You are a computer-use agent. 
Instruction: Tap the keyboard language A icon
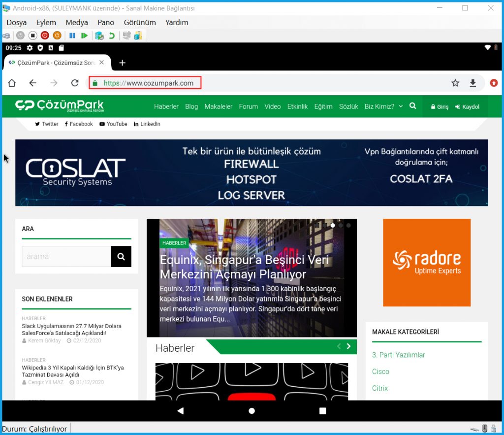click(x=51, y=48)
